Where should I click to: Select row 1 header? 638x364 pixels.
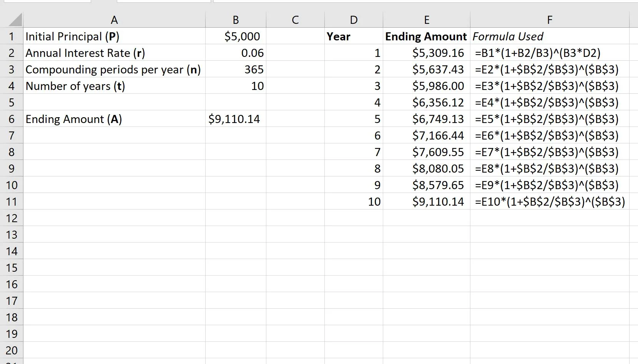pos(12,36)
